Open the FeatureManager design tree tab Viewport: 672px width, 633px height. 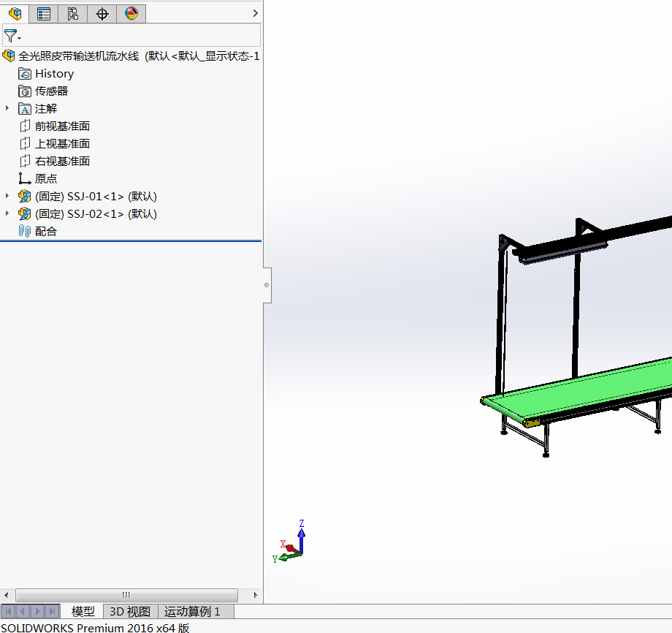click(15, 14)
